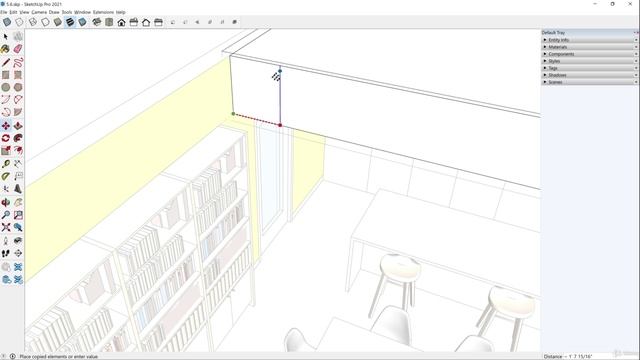Click the Zoom Extents tool
This screenshot has width=640, height=360.
click(6, 227)
